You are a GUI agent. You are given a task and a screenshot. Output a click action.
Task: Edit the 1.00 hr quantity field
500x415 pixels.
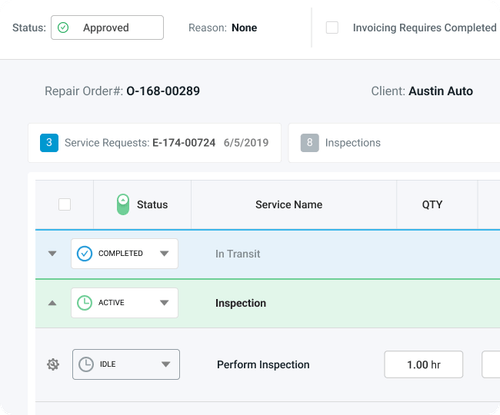pyautogui.click(x=424, y=364)
